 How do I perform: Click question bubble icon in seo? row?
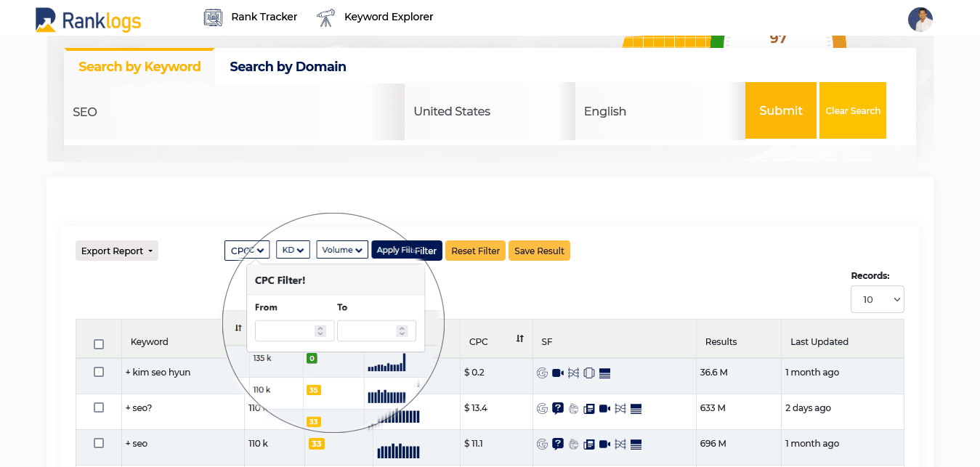pyautogui.click(x=558, y=409)
